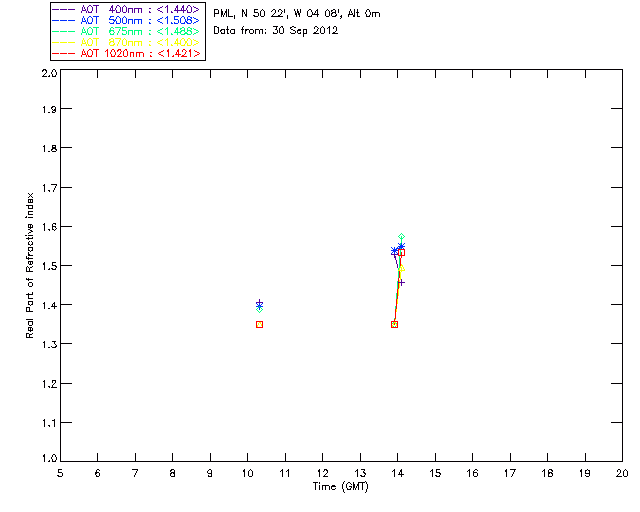This screenshot has height=512, width=640.
Task: Click the 'Time (GMT)' axis label
Action: click(340, 487)
